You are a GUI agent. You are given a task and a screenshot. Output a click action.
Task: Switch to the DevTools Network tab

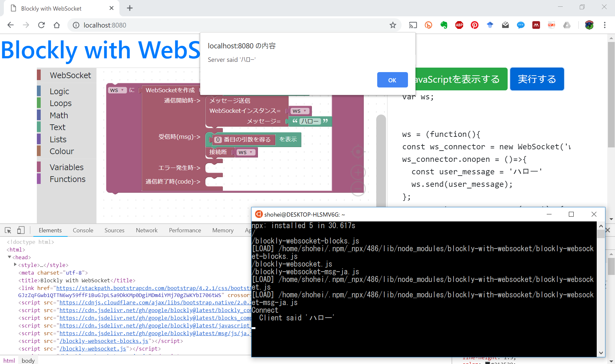click(x=147, y=230)
